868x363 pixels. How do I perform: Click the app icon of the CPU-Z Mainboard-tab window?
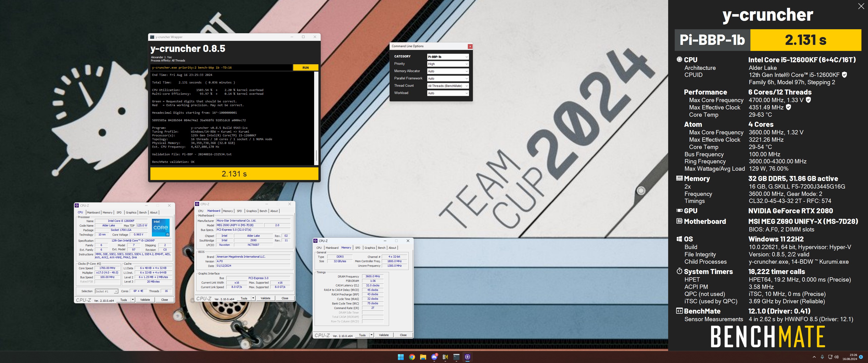coord(197,204)
